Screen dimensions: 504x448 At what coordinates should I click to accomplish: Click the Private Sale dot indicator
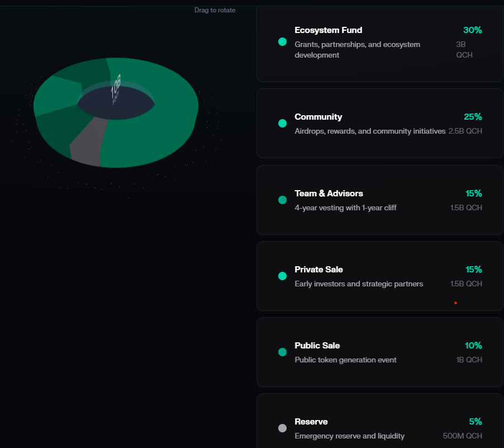[x=282, y=276]
